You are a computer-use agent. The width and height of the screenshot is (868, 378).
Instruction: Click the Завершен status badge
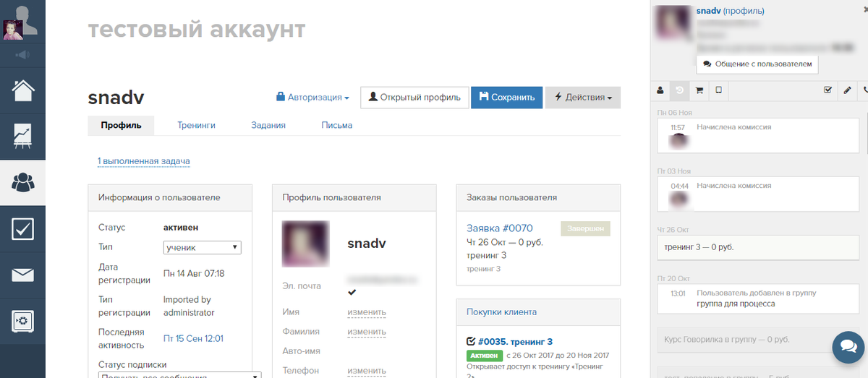[x=585, y=228]
